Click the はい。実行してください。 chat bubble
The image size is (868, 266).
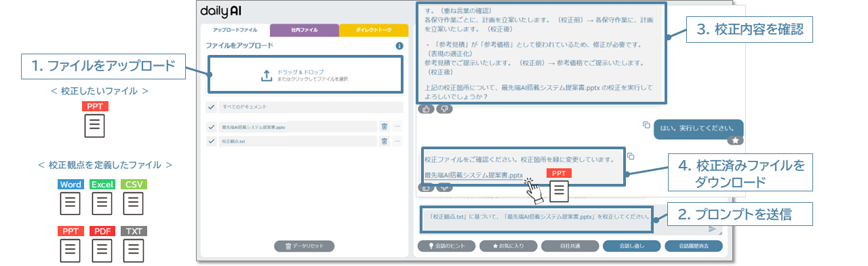tap(698, 128)
